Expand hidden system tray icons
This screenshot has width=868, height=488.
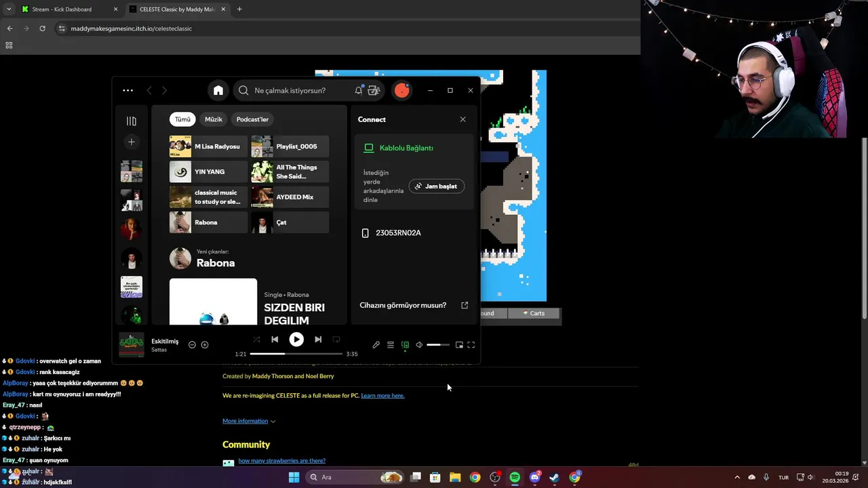coord(737,477)
